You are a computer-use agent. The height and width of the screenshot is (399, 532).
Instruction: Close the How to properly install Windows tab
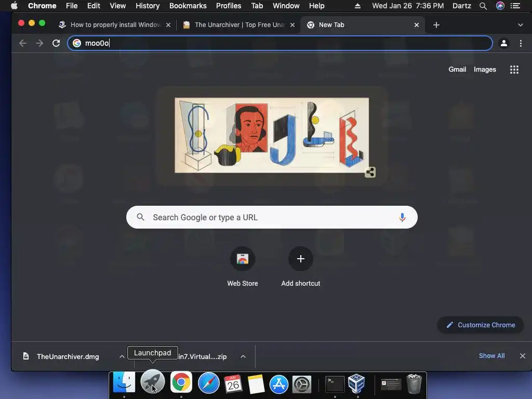pos(168,25)
